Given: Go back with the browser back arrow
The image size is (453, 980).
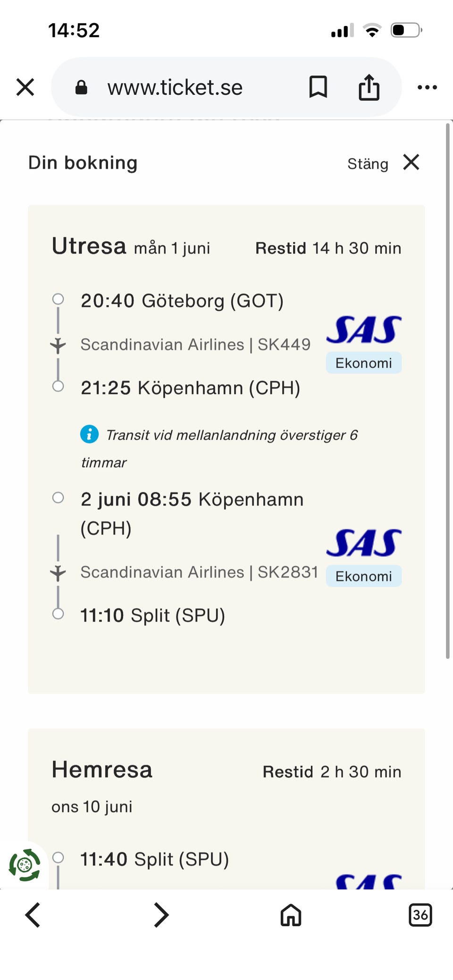Looking at the screenshot, I should [x=33, y=915].
